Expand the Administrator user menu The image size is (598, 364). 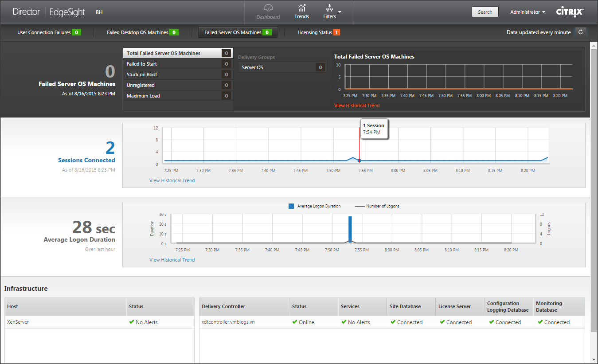pyautogui.click(x=528, y=12)
